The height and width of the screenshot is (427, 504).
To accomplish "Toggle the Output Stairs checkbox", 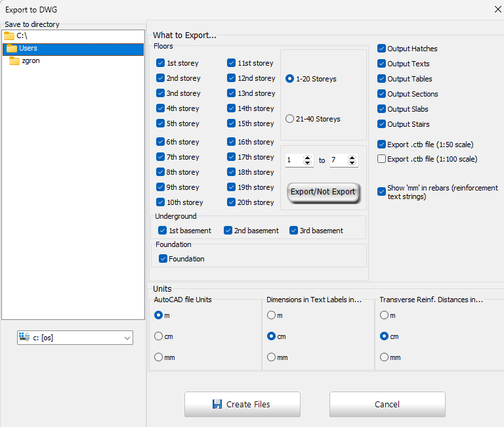I will point(382,124).
